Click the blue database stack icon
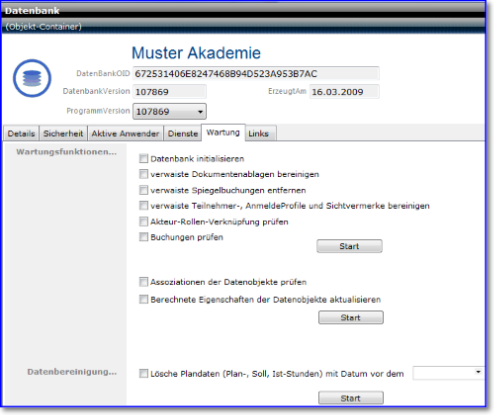494x415 pixels. point(32,78)
